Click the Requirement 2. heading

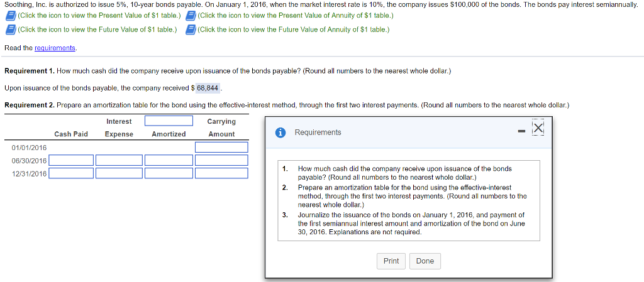(x=30, y=105)
